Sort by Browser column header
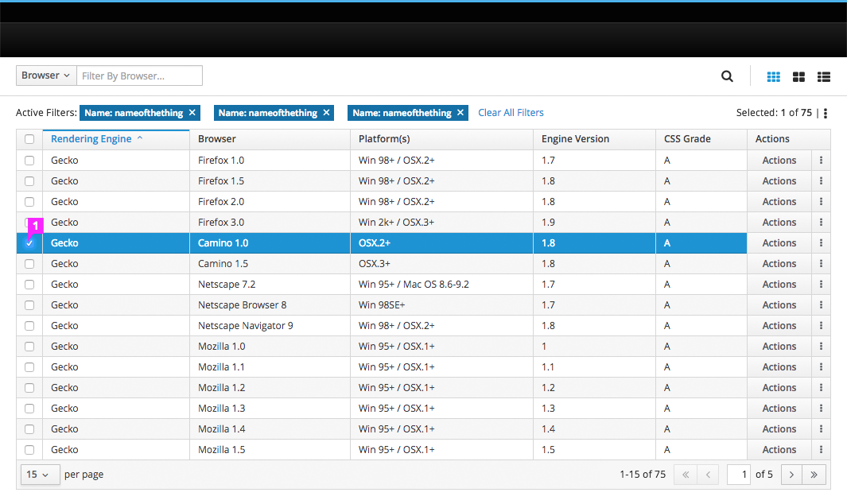The width and height of the screenshot is (847, 504). pyautogui.click(x=270, y=139)
